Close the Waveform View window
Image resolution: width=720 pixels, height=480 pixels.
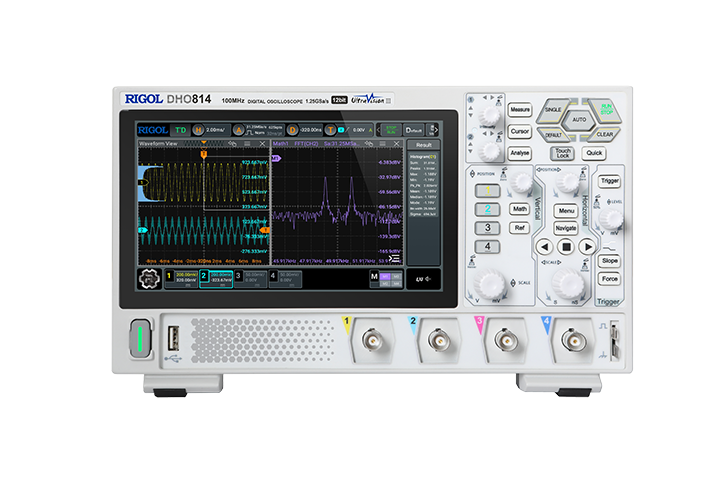click(262, 144)
